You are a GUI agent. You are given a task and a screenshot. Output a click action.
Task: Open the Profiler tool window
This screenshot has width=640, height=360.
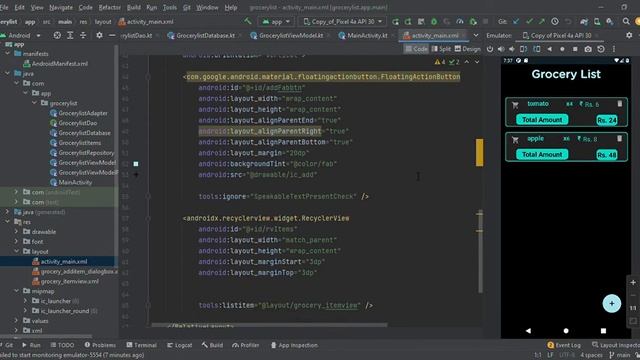click(x=246, y=345)
